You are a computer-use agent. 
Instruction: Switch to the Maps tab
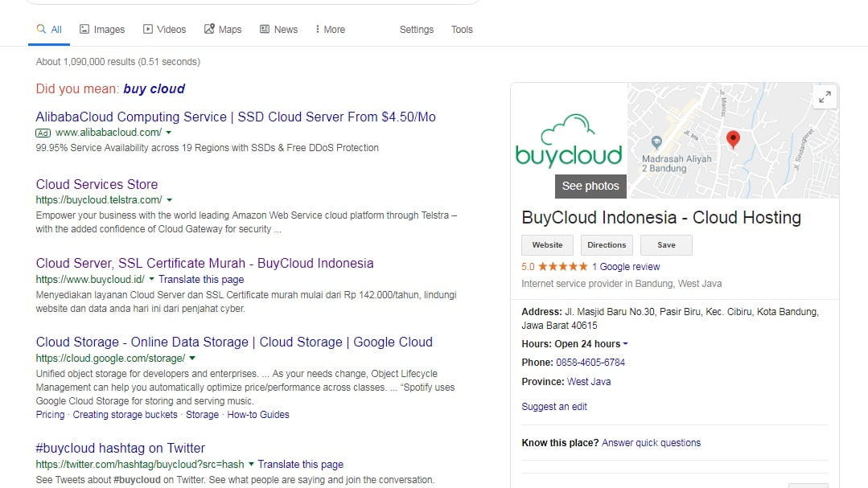[223, 29]
